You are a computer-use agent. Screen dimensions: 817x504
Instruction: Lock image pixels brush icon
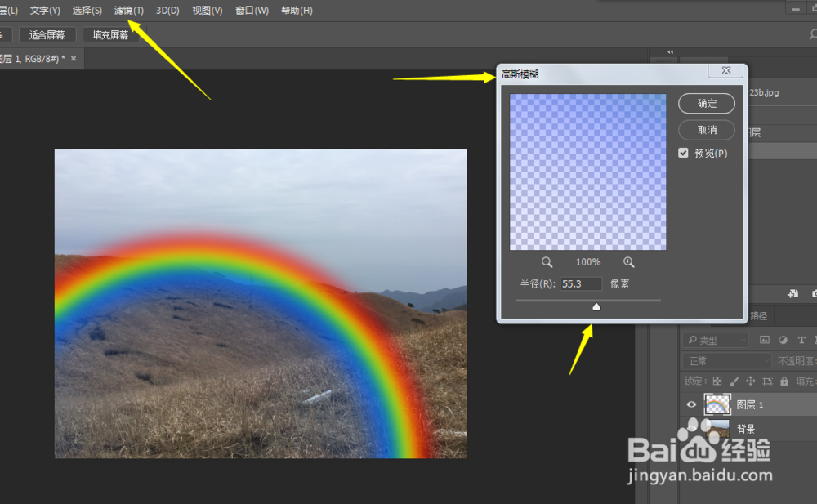tap(734, 381)
